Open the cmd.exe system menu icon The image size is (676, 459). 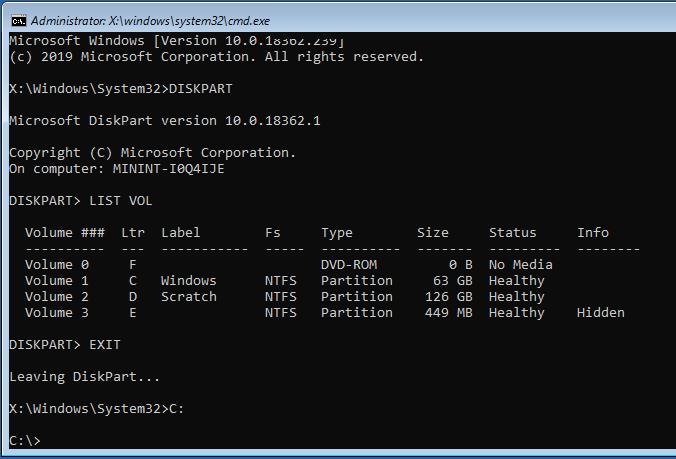coord(15,20)
